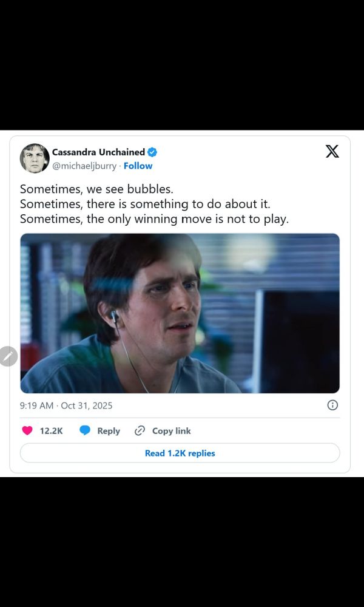The image size is (364, 607).
Task: Tap the floating pencil edit icon
Action: coord(8,356)
